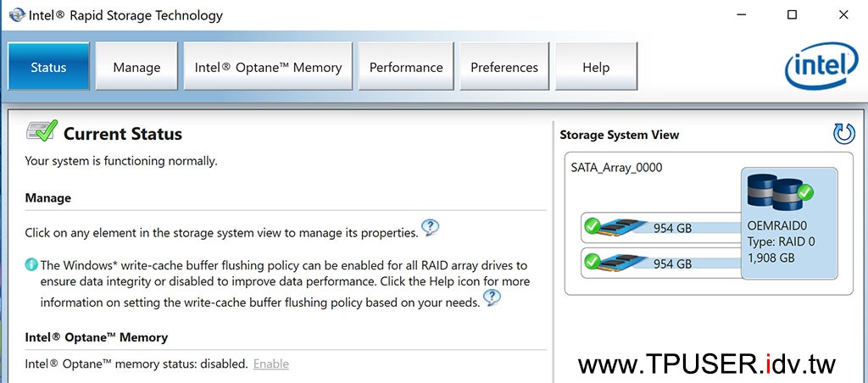Click the refresh icon in Storage System View

click(x=843, y=133)
